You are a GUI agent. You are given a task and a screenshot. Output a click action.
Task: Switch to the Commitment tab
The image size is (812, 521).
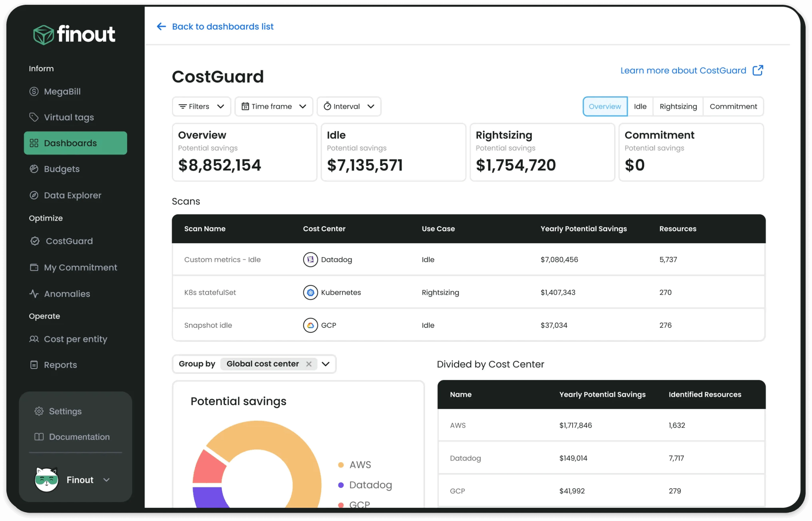(x=733, y=107)
